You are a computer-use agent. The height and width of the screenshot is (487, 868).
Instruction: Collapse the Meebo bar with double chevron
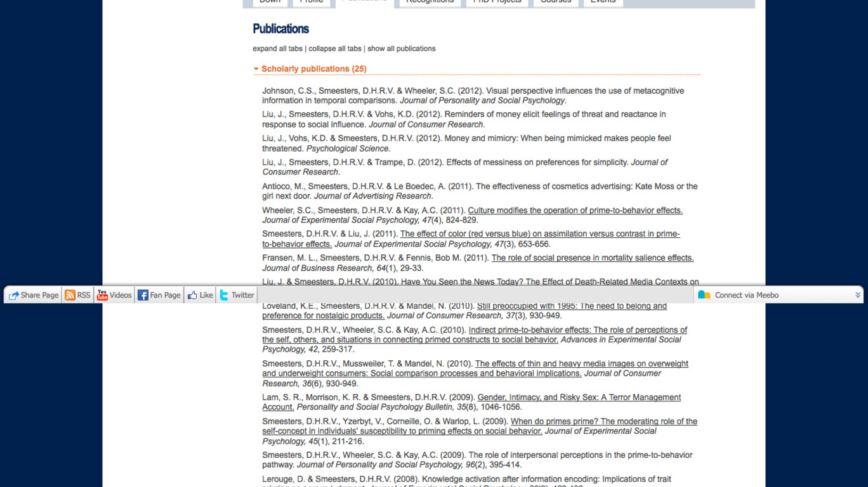pos(858,295)
